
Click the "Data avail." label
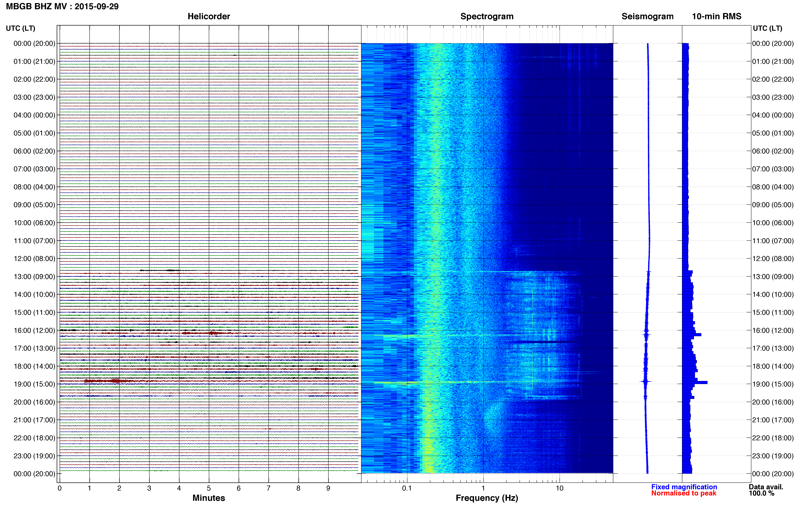[766, 487]
